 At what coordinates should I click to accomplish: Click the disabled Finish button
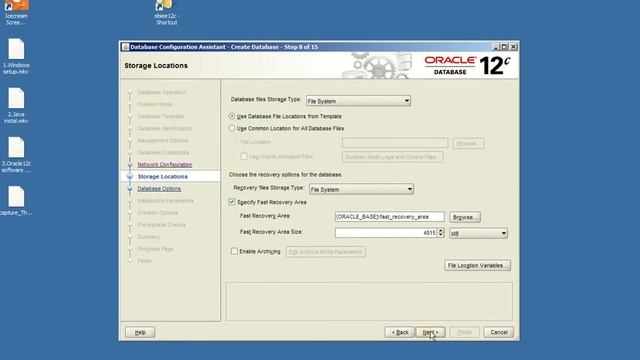(x=464, y=332)
